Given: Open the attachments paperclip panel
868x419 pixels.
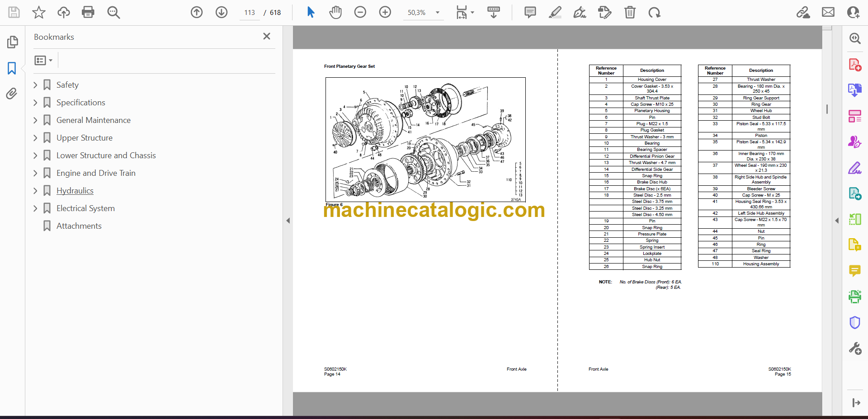Looking at the screenshot, I should pyautogui.click(x=12, y=94).
